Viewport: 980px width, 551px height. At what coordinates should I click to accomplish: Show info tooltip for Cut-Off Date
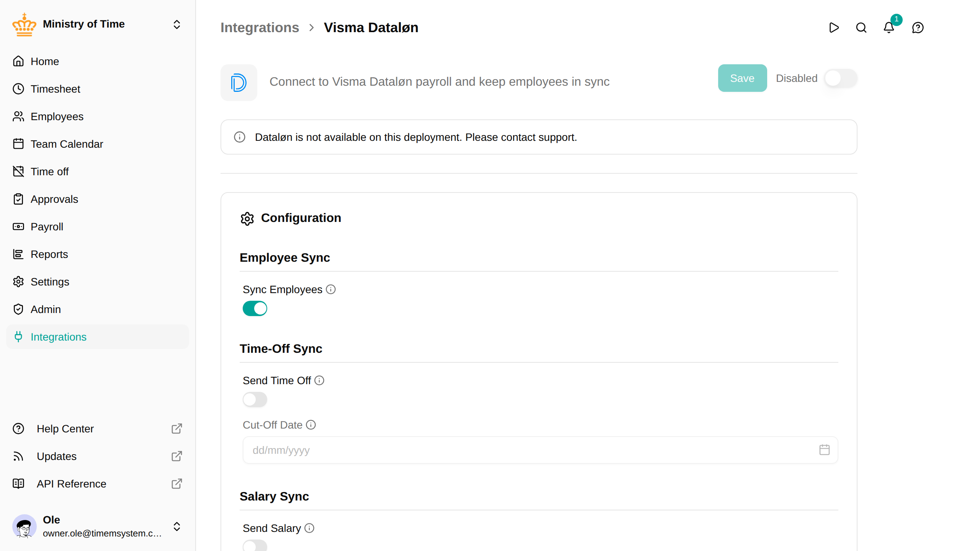click(x=311, y=425)
